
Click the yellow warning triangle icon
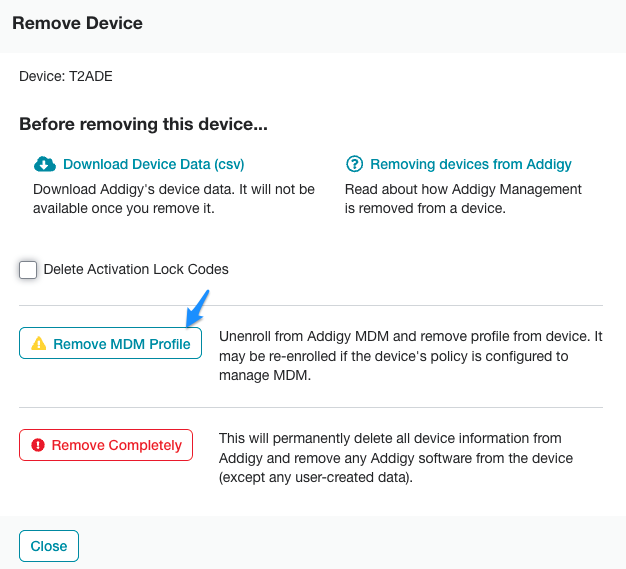point(39,344)
